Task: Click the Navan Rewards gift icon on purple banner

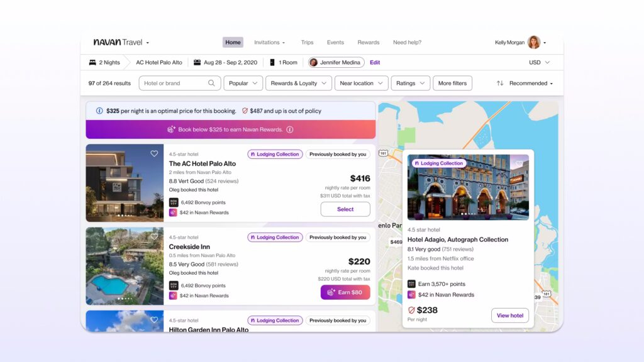Action: tap(172, 130)
